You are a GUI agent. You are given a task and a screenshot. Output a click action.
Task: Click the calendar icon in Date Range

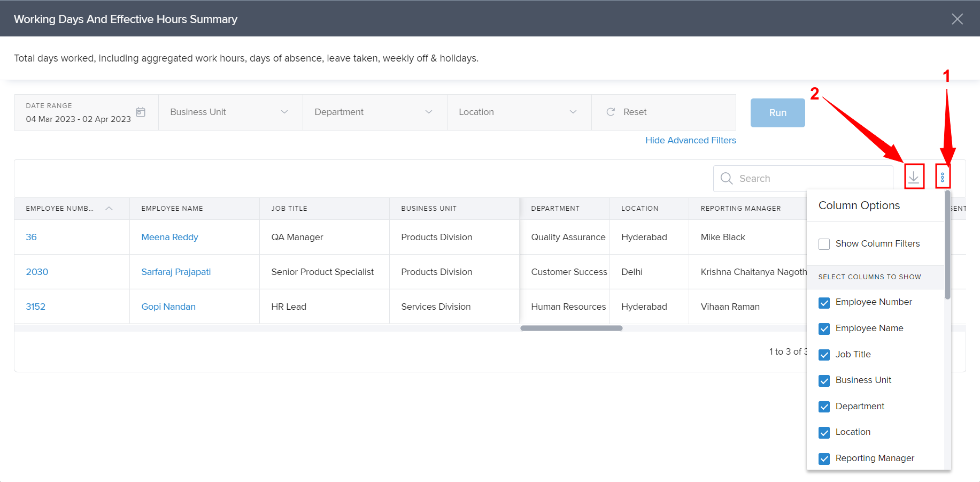coord(141,112)
